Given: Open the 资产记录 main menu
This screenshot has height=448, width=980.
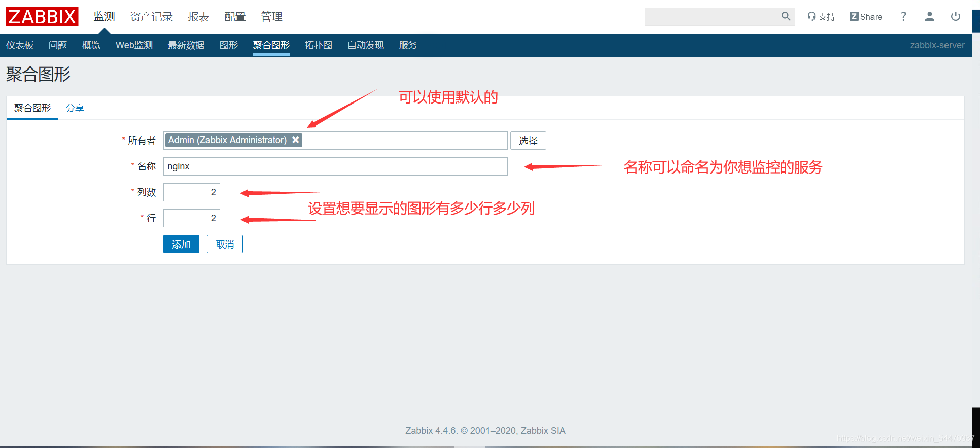Looking at the screenshot, I should tap(151, 17).
